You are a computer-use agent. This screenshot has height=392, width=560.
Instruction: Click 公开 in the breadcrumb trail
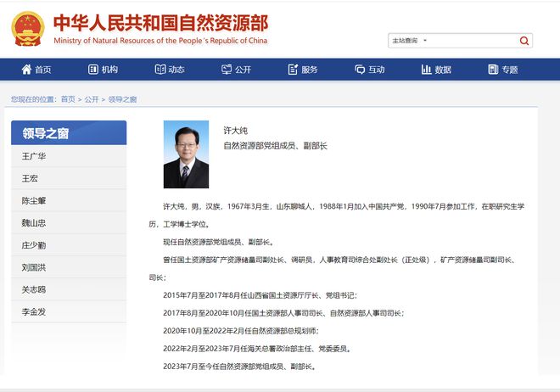point(92,99)
